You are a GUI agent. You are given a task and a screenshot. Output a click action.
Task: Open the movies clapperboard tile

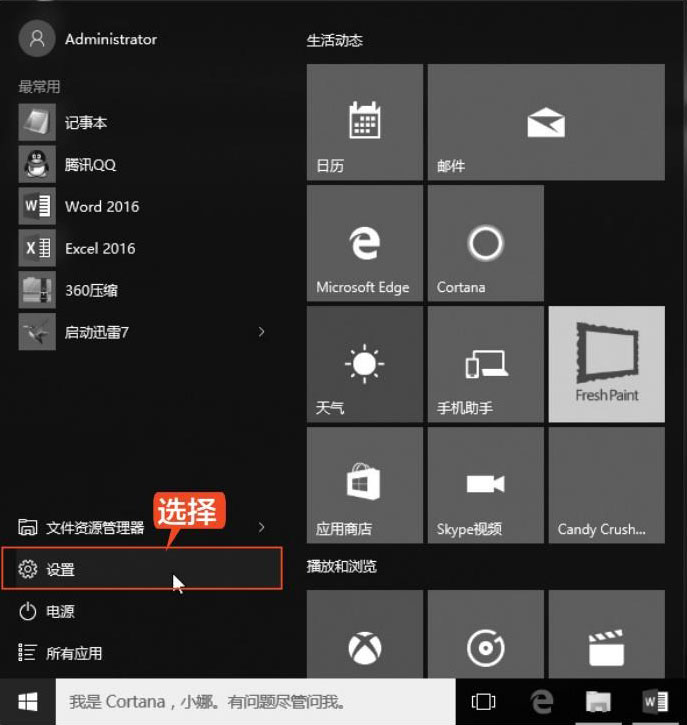click(607, 634)
